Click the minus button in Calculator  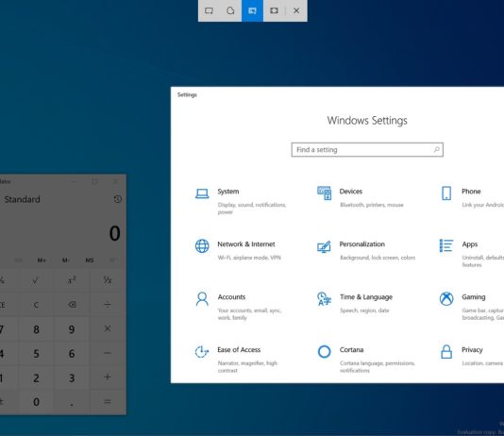coord(108,353)
